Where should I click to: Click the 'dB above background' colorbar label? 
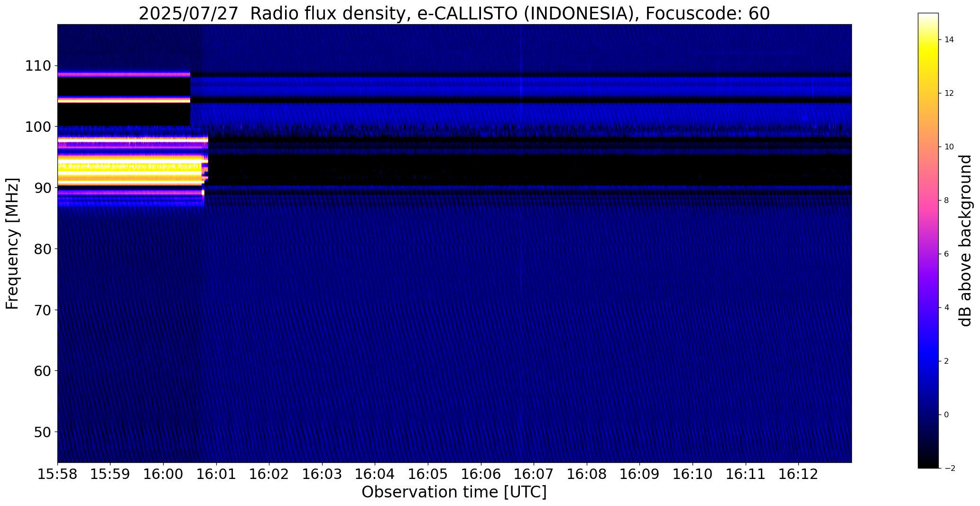click(965, 241)
